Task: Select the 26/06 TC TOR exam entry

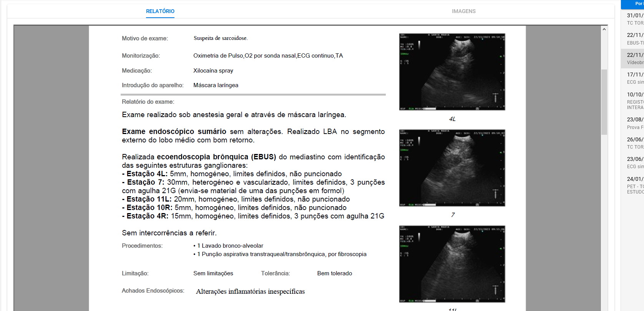Action: 635,143
